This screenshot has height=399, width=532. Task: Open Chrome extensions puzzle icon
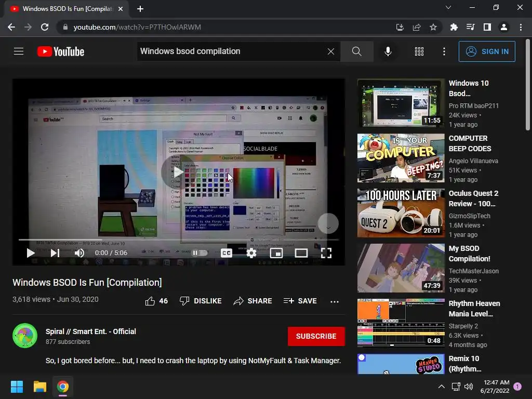(x=454, y=27)
